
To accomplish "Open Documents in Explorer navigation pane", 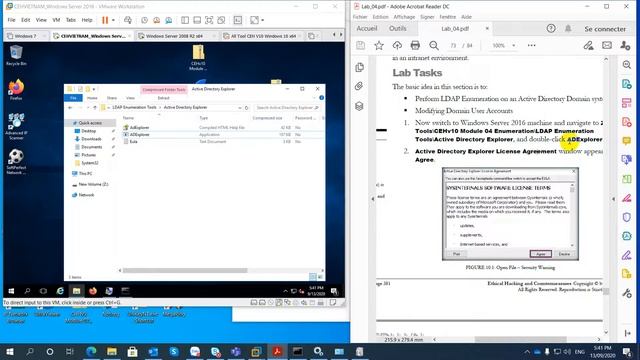I will [x=91, y=147].
